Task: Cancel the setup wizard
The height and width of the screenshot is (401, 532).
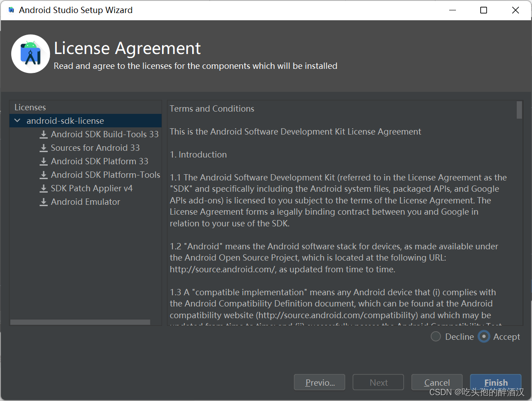Action: [437, 383]
